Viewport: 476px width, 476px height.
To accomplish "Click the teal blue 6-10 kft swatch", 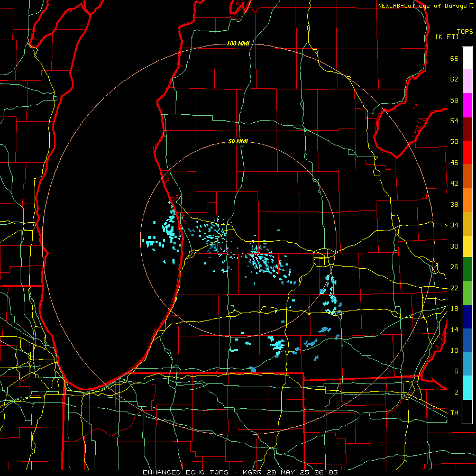I will 467,364.
